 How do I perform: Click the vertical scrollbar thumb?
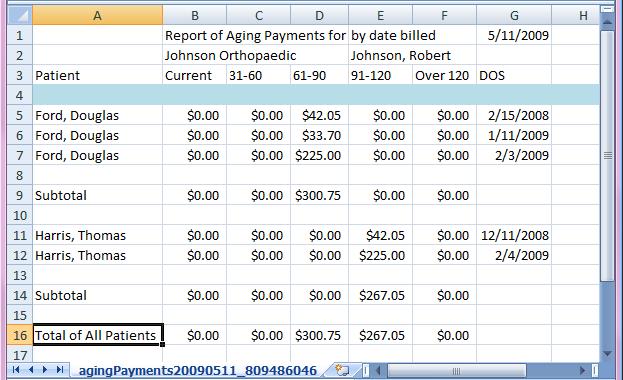coord(608,156)
